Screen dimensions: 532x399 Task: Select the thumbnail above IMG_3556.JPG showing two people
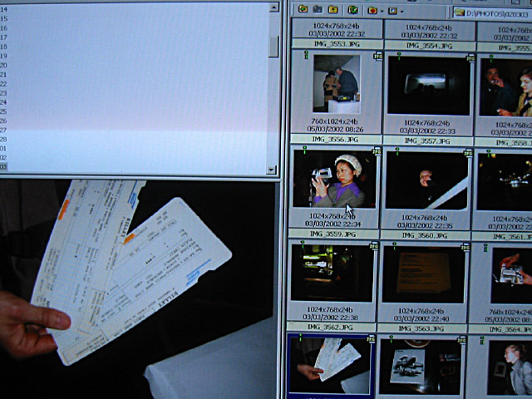(x=337, y=84)
